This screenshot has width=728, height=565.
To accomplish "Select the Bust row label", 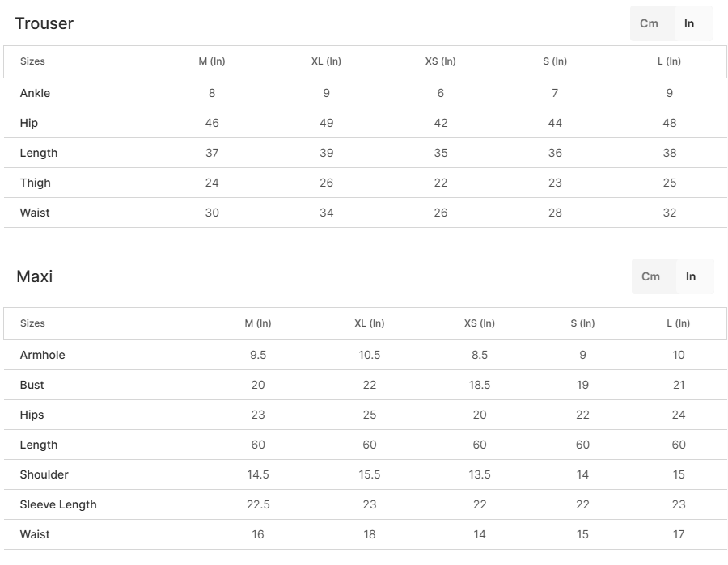I will click(32, 385).
